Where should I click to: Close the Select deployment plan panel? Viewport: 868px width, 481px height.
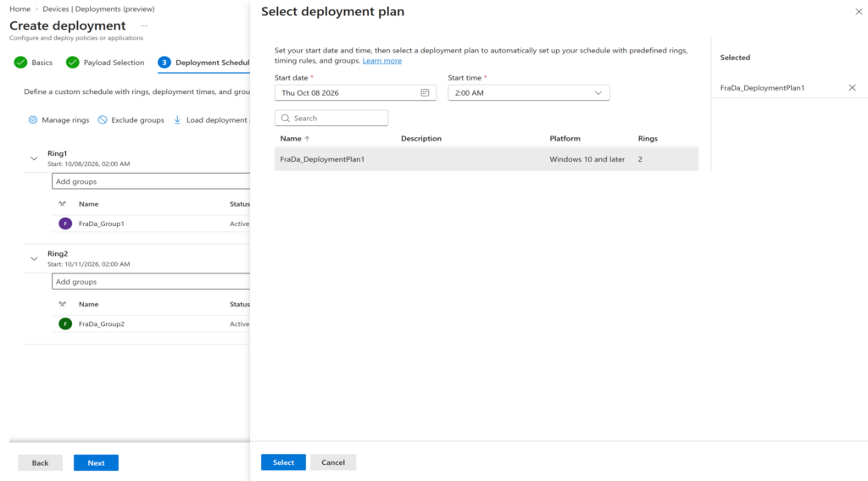(x=859, y=12)
